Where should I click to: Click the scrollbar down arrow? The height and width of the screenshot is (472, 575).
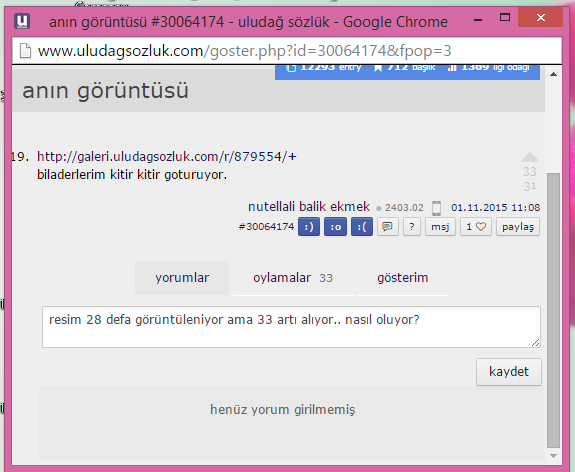553,456
